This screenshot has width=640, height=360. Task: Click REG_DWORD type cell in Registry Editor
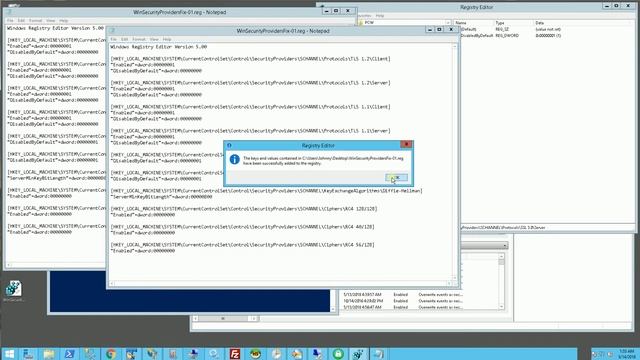507,36
